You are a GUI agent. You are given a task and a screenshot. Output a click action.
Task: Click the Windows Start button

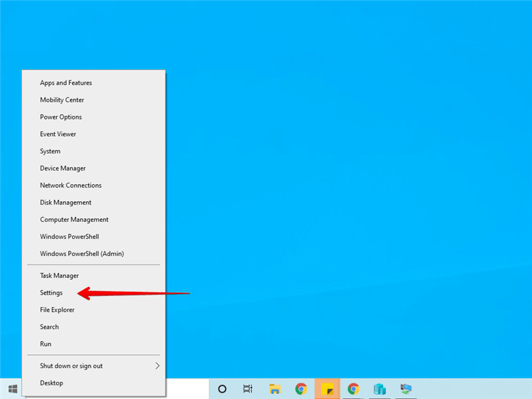pyautogui.click(x=12, y=389)
